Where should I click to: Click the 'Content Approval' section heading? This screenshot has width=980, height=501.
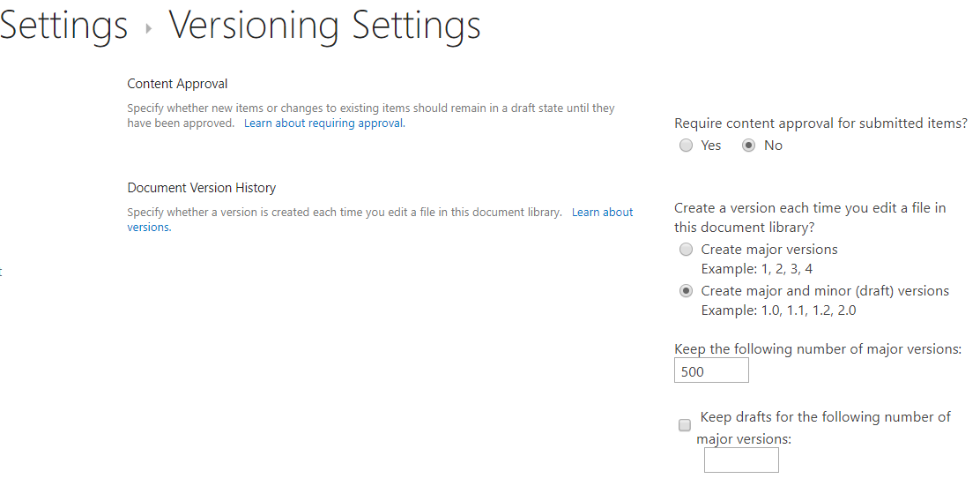177,84
